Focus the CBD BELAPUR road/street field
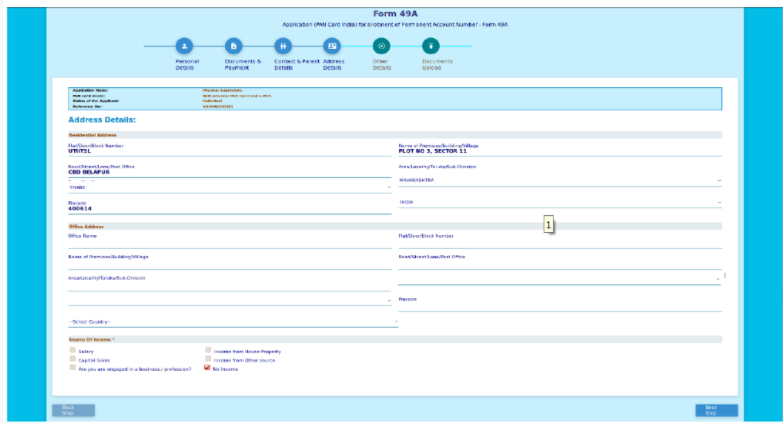The height and width of the screenshot is (424, 783). [230, 170]
